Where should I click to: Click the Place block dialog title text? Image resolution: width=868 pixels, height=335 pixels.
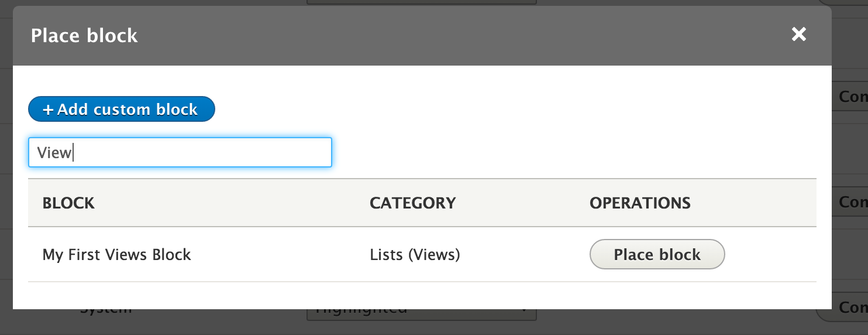[x=84, y=36]
